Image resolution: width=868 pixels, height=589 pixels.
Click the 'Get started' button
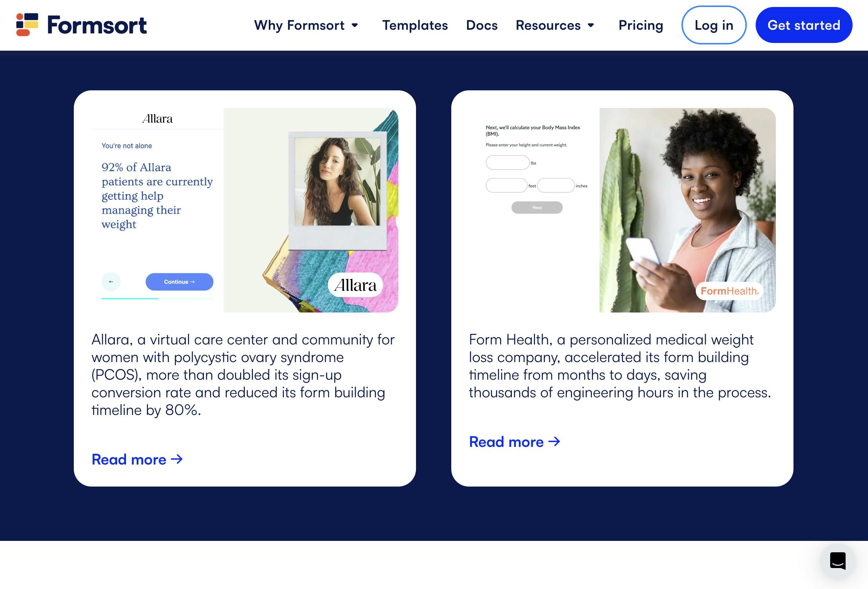point(804,25)
